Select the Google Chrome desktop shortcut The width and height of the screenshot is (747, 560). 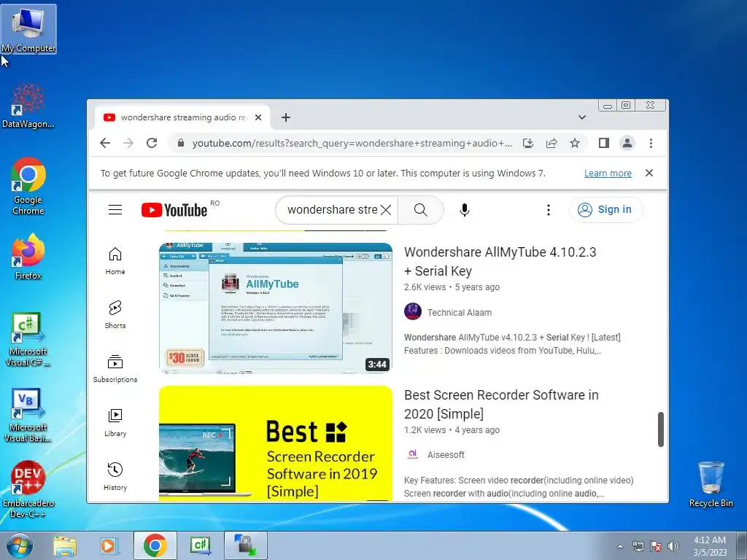pyautogui.click(x=28, y=187)
